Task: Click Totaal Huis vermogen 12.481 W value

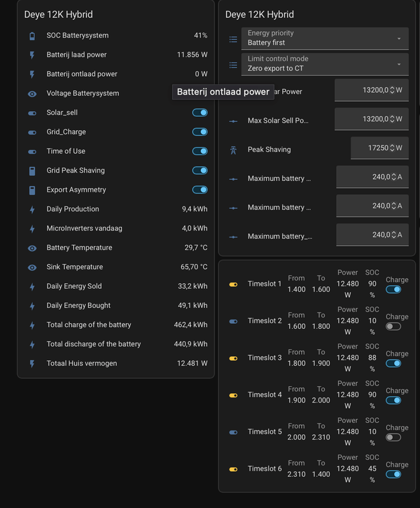Action: point(192,363)
